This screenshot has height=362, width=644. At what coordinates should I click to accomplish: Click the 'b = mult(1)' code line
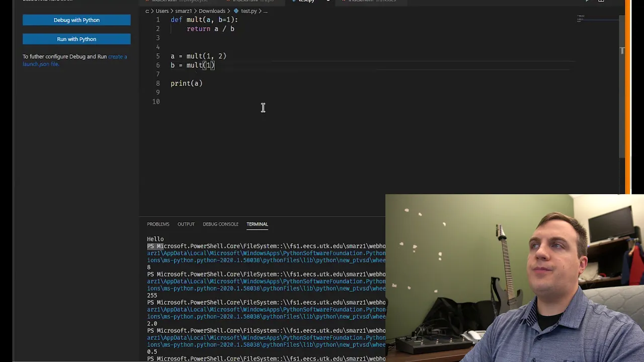193,65
